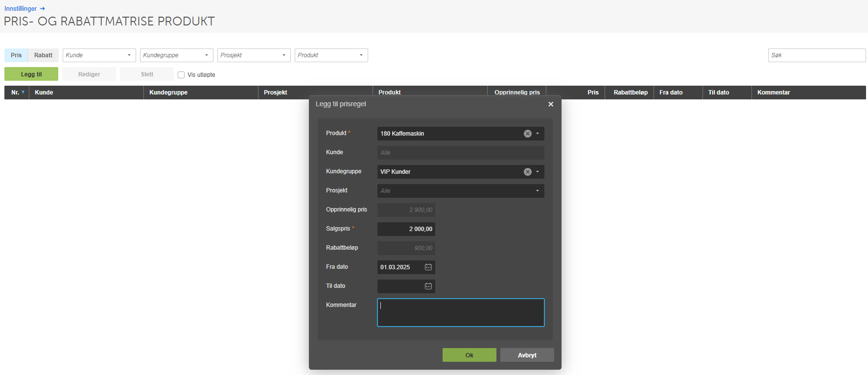Screen dimensions: 868x375
Task: Expand the Kundegruppe dropdown in dialog
Action: click(538, 172)
